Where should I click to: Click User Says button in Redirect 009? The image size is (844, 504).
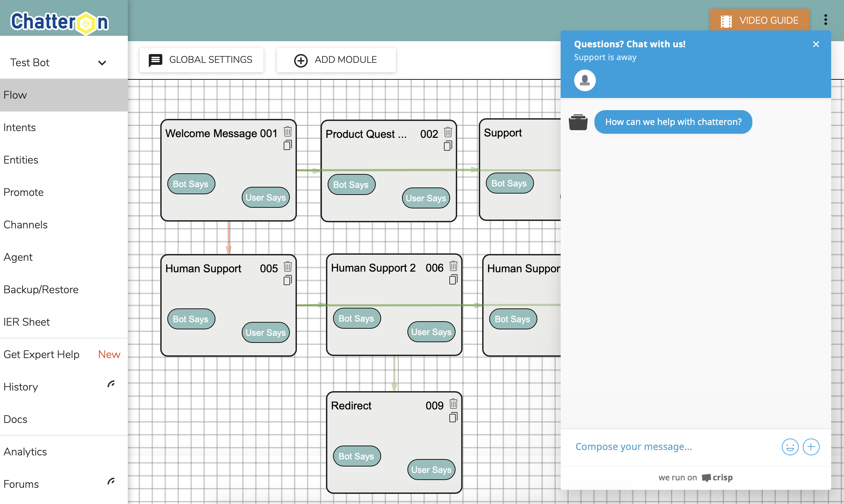(x=431, y=469)
